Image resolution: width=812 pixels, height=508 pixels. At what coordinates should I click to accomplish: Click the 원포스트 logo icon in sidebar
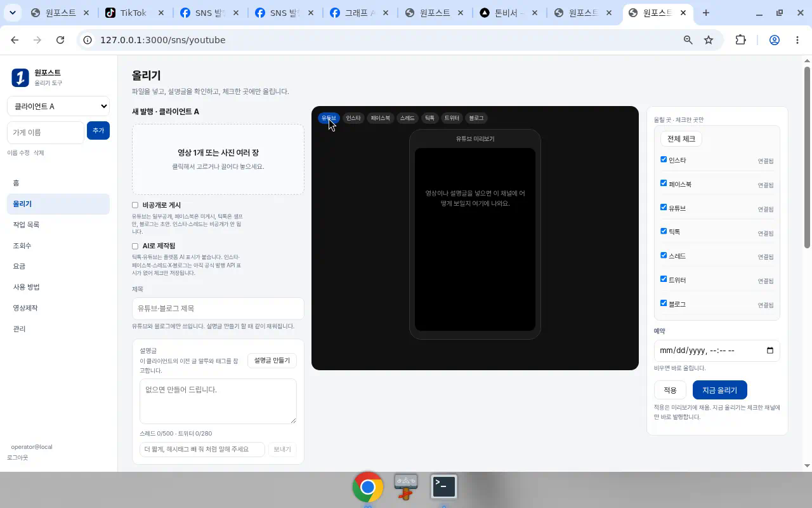[20, 77]
